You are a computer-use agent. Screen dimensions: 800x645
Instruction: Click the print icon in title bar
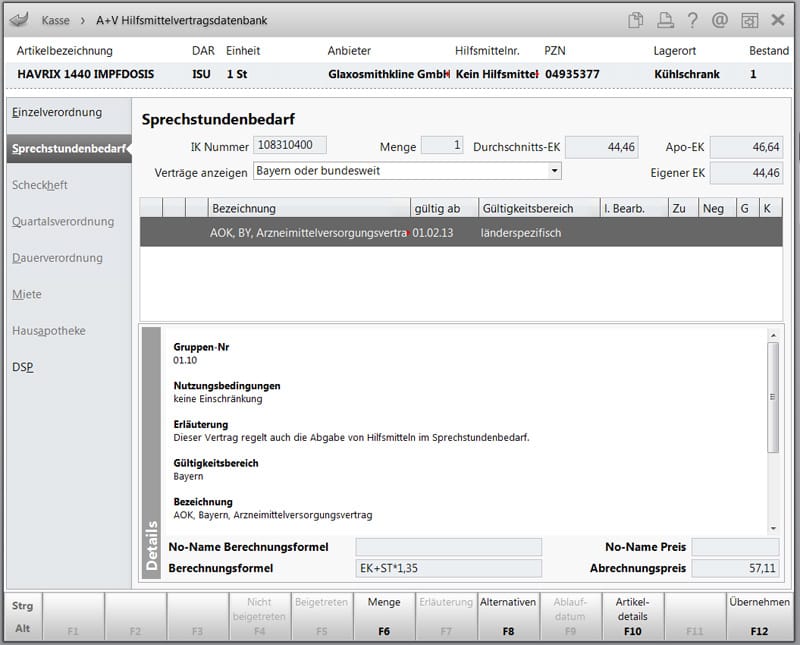(665, 20)
